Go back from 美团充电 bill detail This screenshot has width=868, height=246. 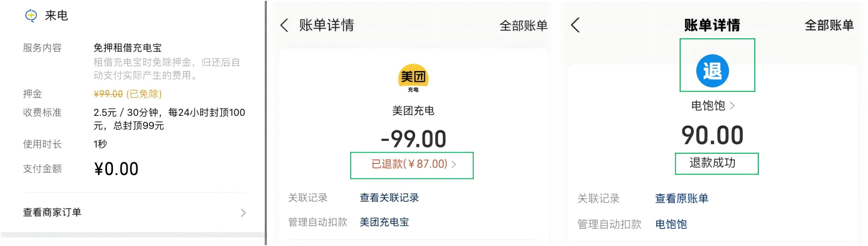click(285, 25)
